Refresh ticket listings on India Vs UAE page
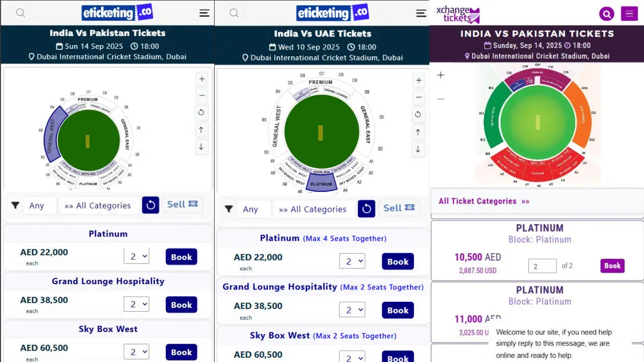 tap(367, 209)
